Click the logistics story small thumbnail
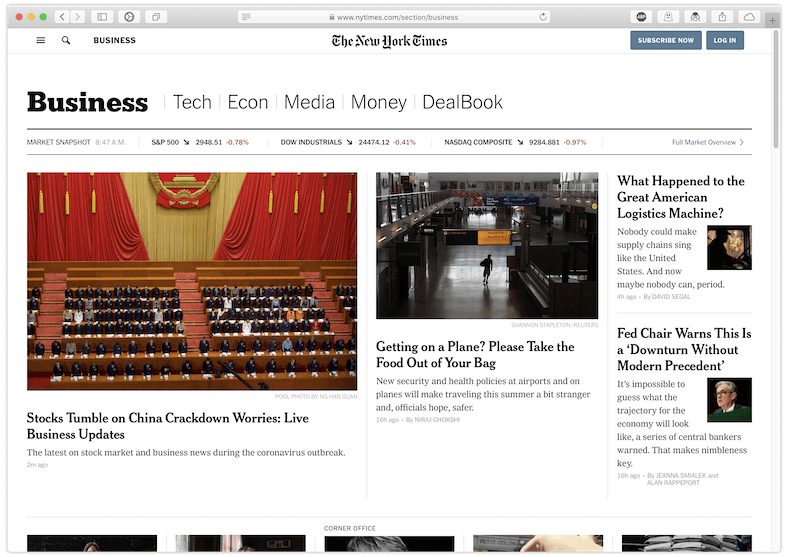This screenshot has width=788, height=557. point(729,247)
